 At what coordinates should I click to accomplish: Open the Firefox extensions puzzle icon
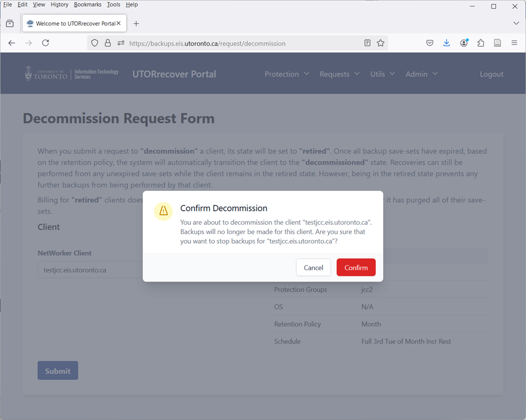click(x=481, y=43)
